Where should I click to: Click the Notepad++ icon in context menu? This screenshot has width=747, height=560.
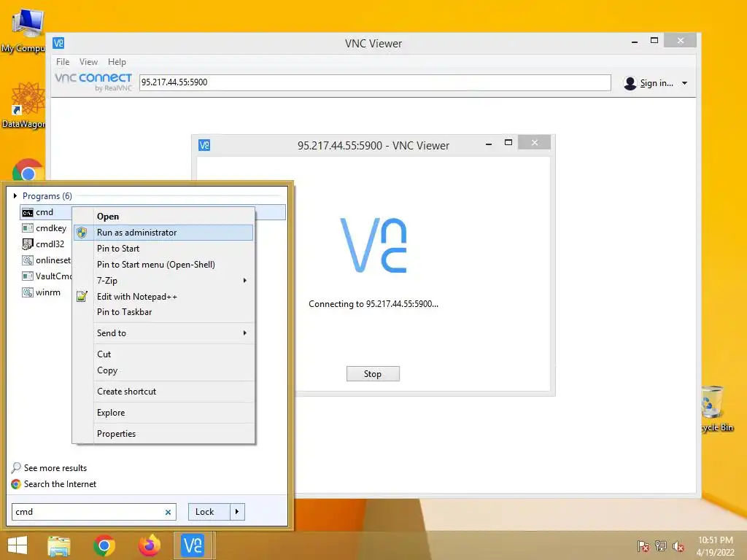(x=82, y=296)
